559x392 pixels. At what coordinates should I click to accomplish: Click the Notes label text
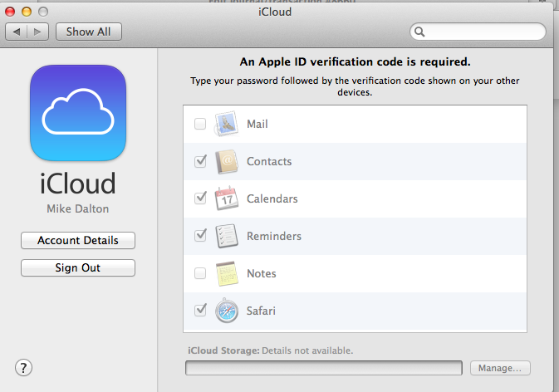(262, 273)
